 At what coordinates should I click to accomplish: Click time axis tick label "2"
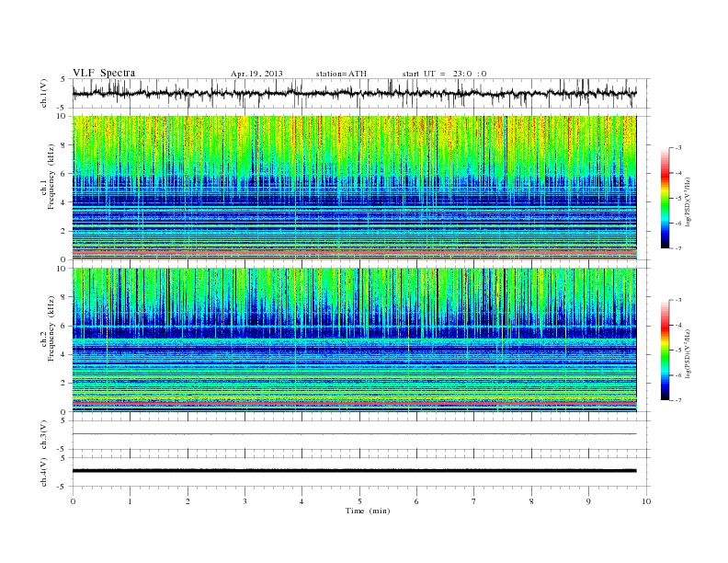click(188, 501)
